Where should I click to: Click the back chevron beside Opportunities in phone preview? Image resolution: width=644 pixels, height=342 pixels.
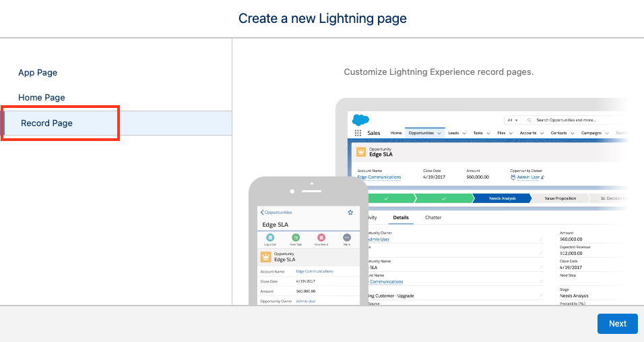pyautogui.click(x=262, y=212)
